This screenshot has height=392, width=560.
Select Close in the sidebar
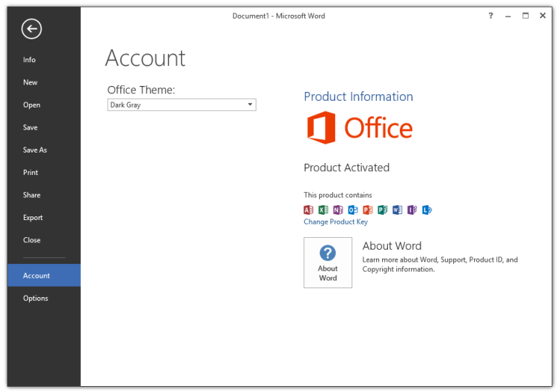point(44,240)
